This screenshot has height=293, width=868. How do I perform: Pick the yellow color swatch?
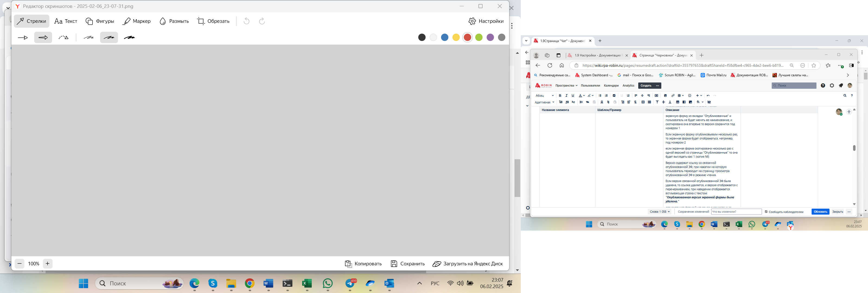click(x=456, y=37)
